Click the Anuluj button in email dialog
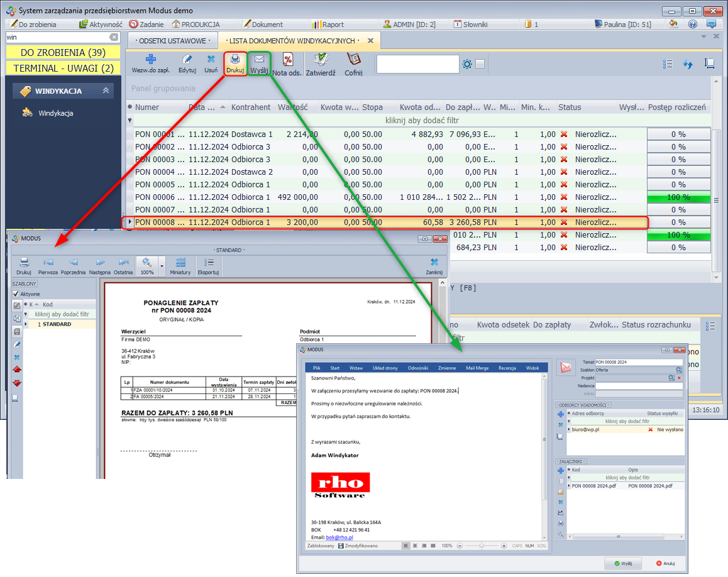This screenshot has width=728, height=577. pos(665,563)
